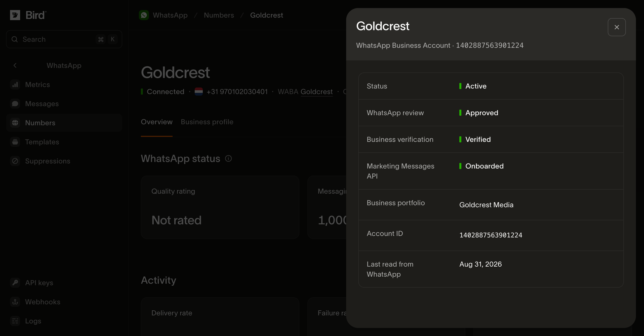Click the Onboarded marketing API value
This screenshot has width=644, height=336.
[485, 166]
